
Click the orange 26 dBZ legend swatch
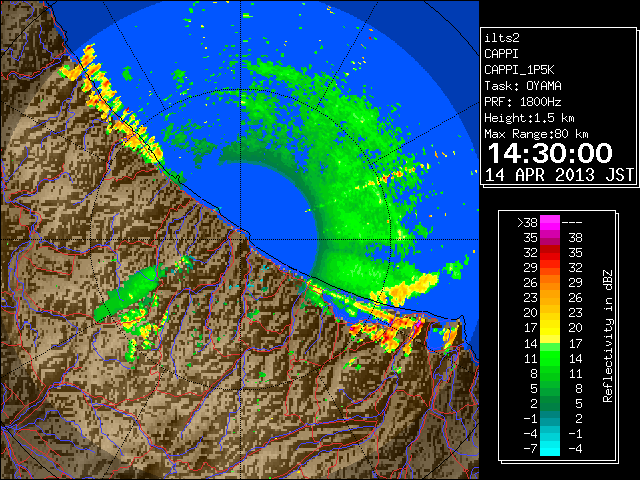[x=550, y=283]
